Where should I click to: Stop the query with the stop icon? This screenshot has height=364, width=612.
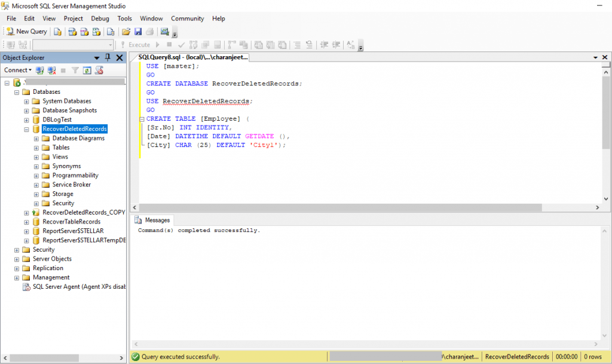[x=168, y=45]
